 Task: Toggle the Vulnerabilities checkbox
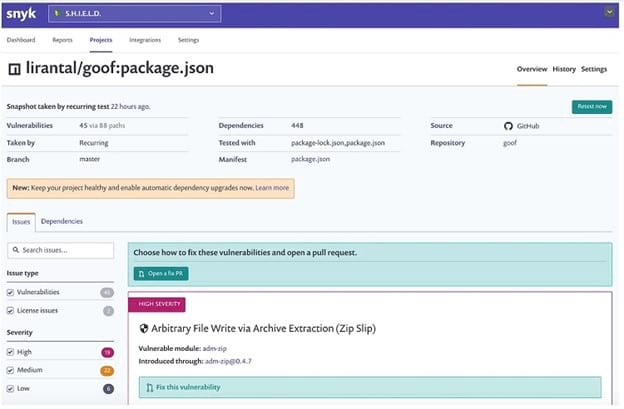pyautogui.click(x=10, y=292)
